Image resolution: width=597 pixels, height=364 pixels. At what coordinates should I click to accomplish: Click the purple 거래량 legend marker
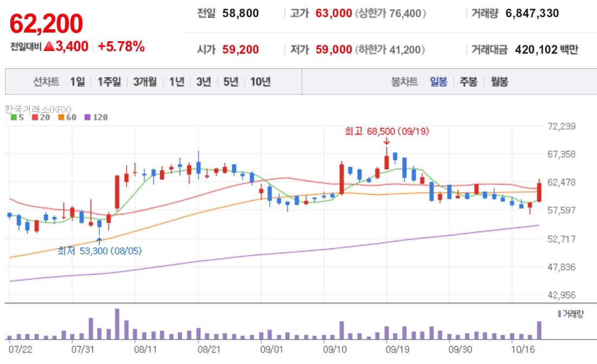560,314
